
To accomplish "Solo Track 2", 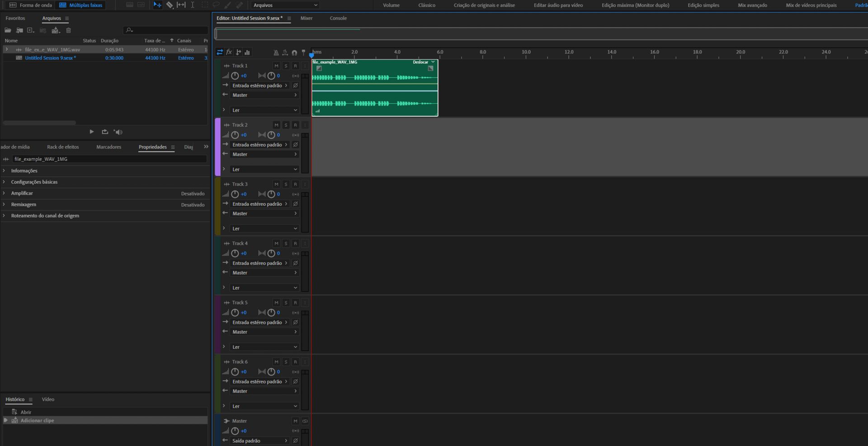I will point(286,125).
